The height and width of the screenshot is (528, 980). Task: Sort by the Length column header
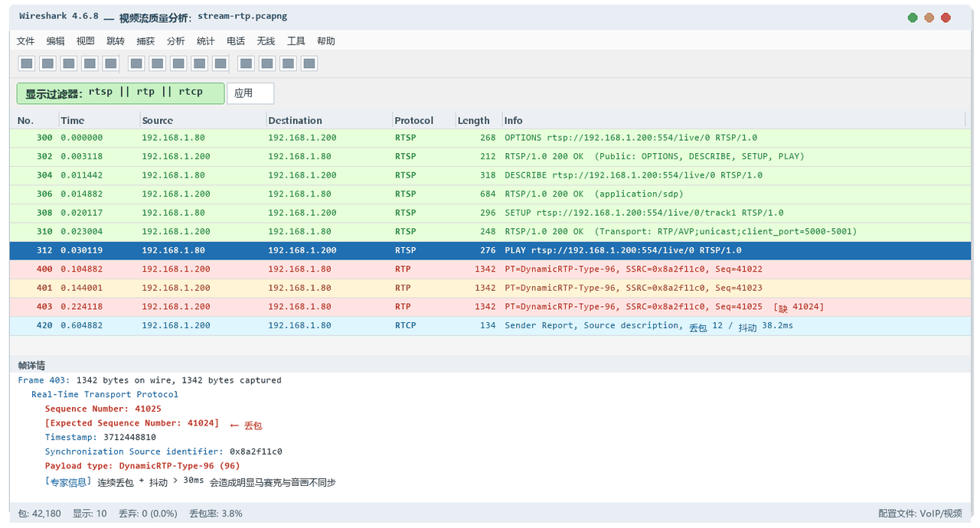(x=479, y=120)
